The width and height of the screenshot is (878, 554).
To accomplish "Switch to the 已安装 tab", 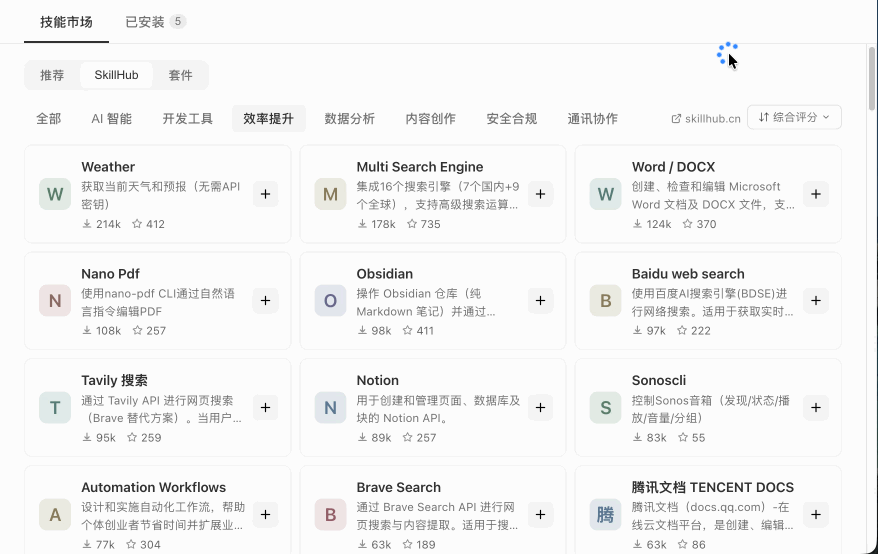I will pos(155,22).
